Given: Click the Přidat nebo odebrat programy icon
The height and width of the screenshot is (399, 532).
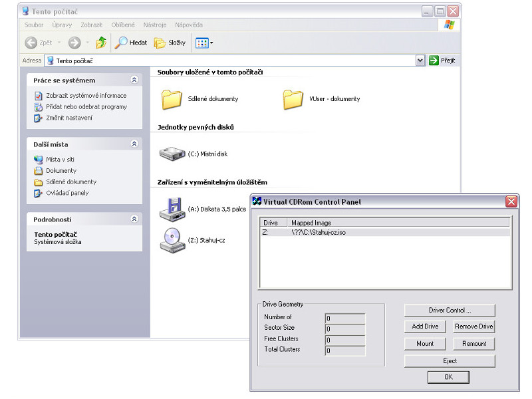Looking at the screenshot, I should click(x=39, y=107).
